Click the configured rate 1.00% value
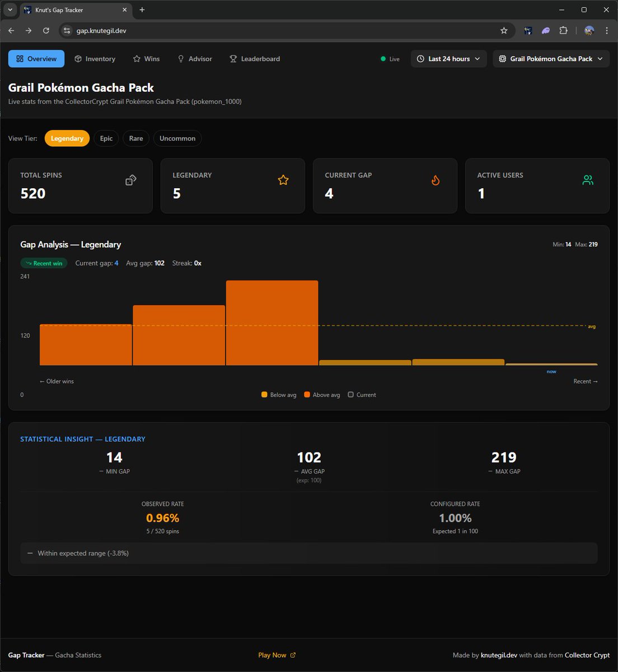618x672 pixels. [455, 518]
